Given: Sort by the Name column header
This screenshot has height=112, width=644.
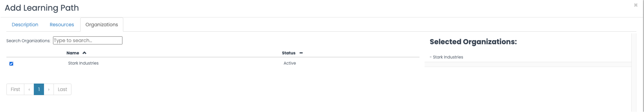Looking at the screenshot, I should click(x=73, y=53).
